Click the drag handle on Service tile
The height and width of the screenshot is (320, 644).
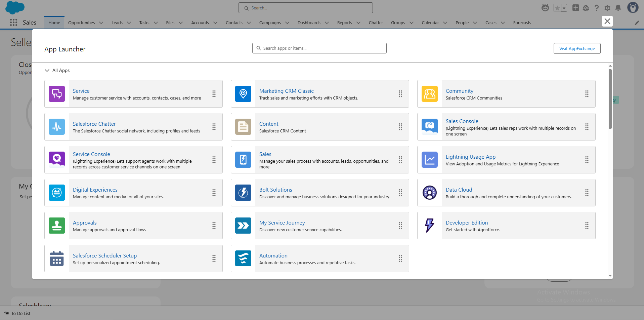[214, 94]
